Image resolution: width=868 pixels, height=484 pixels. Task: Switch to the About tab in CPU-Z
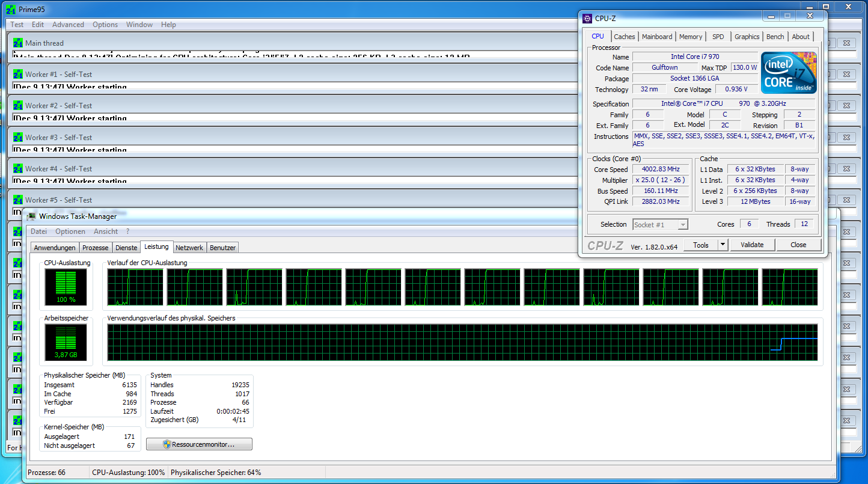coord(801,37)
